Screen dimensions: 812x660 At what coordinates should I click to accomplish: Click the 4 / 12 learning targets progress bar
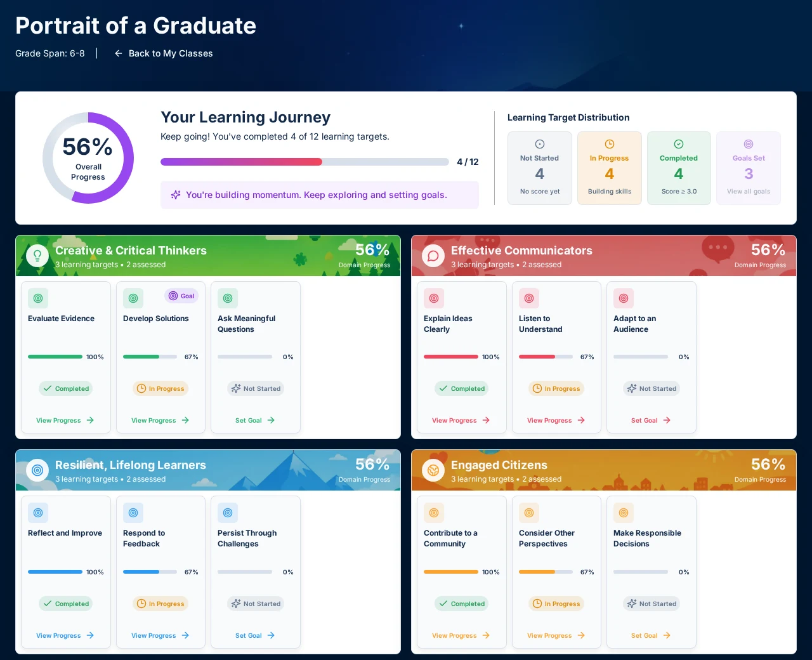coord(304,162)
